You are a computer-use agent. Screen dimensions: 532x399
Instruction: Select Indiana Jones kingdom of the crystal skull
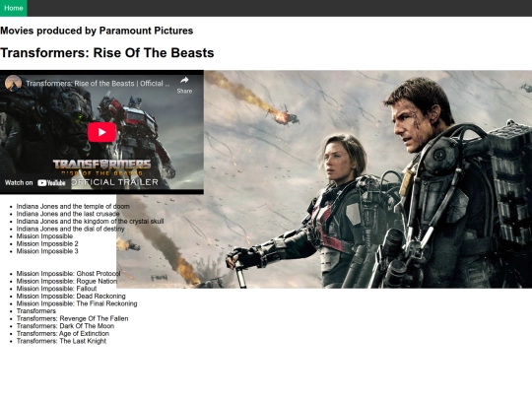[x=90, y=222]
